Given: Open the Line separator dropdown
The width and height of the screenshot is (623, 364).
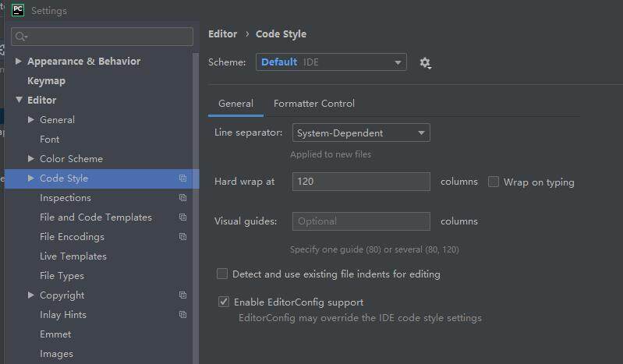Looking at the screenshot, I should [x=361, y=133].
